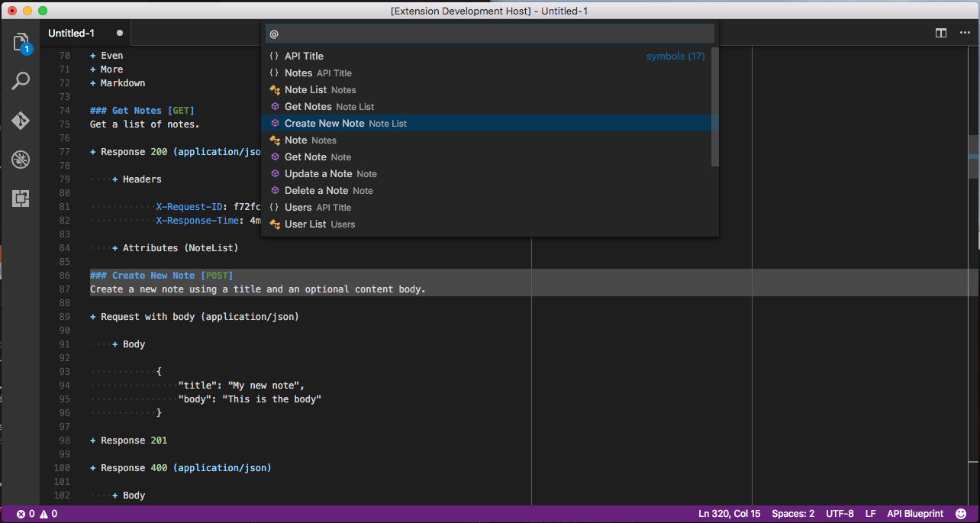
Task: Click the 'symbols (17)' label
Action: tap(675, 56)
